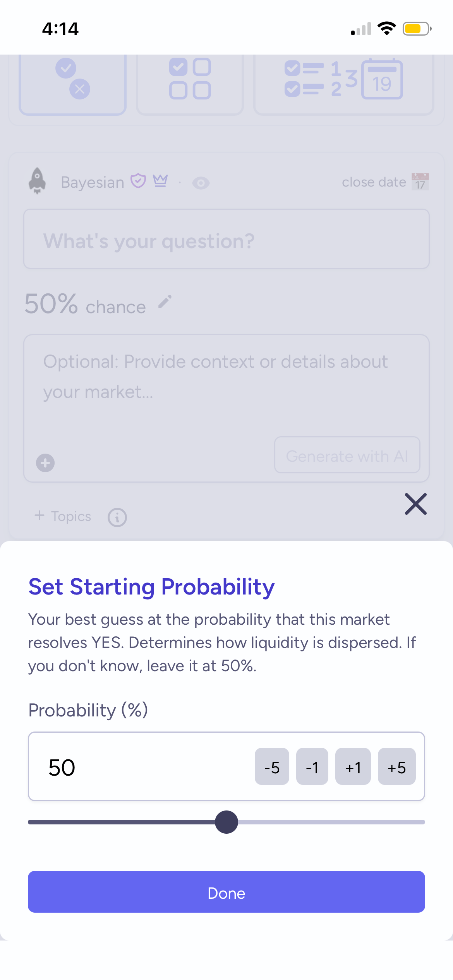Open the Topics info icon
453x980 pixels.
click(x=117, y=517)
